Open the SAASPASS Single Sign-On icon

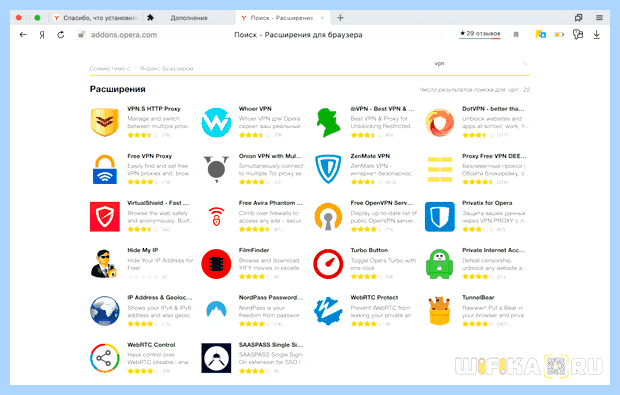pos(216,358)
